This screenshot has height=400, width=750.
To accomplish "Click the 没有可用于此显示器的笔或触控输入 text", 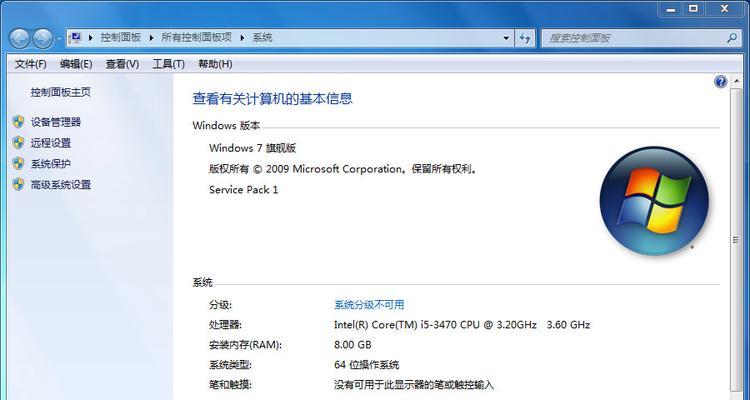I will click(x=414, y=385).
